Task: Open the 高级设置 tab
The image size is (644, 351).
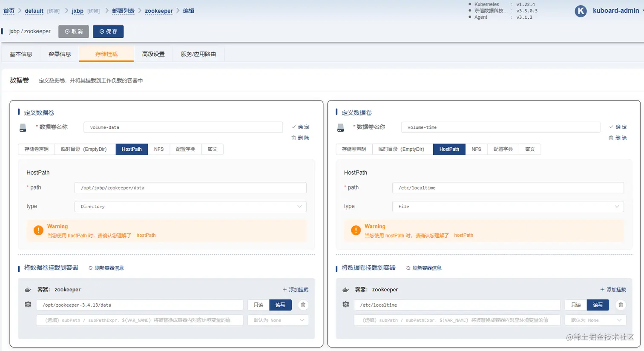Action: pos(153,54)
